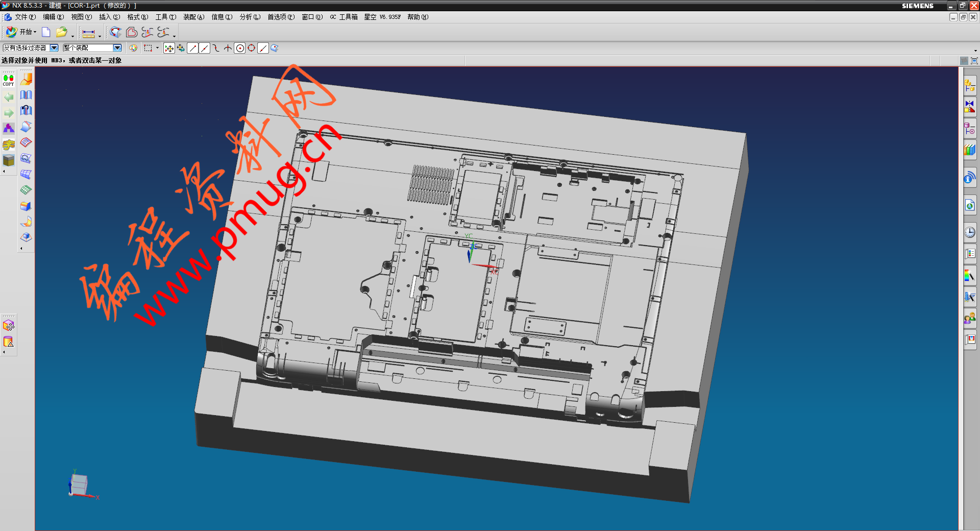The image size is (980, 531).
Task: Open the GC 工具箱 menu
Action: tap(344, 17)
